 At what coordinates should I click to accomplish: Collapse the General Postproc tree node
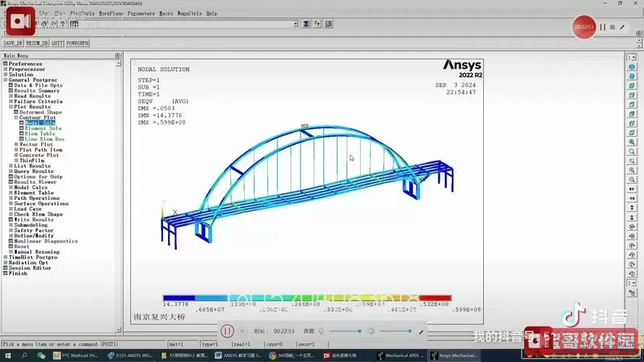[5, 80]
